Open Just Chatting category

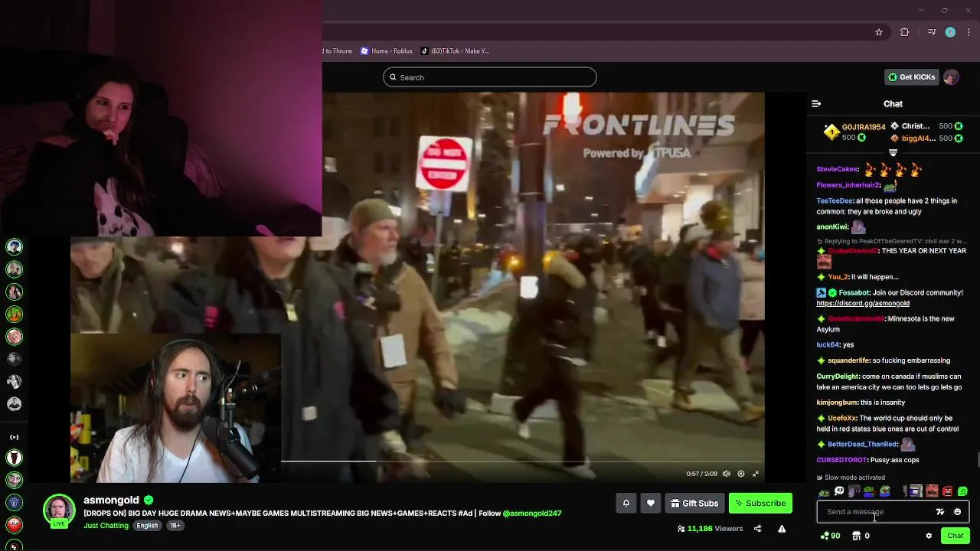tap(106, 526)
